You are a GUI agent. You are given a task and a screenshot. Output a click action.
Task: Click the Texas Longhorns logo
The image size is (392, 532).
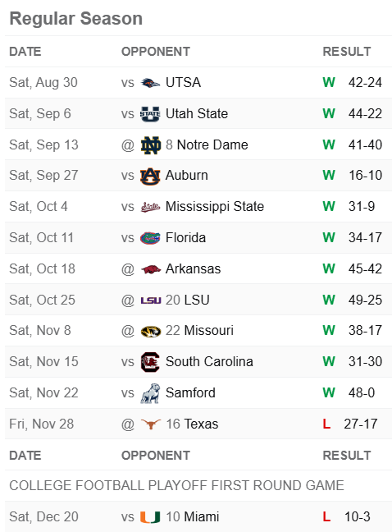[150, 424]
